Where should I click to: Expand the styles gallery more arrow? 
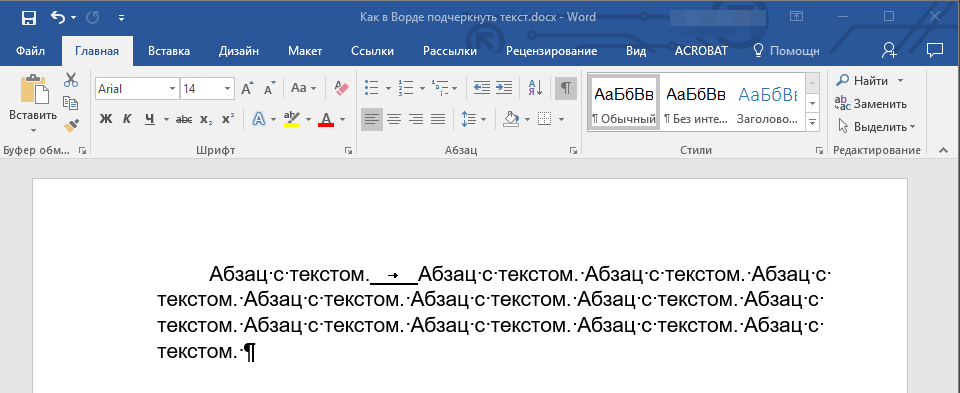coord(813,122)
